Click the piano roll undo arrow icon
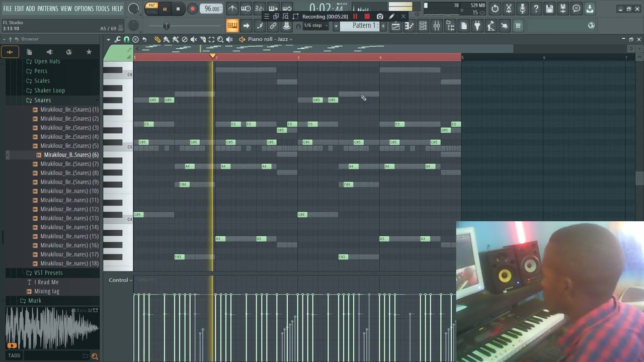644x362 pixels. [x=144, y=39]
